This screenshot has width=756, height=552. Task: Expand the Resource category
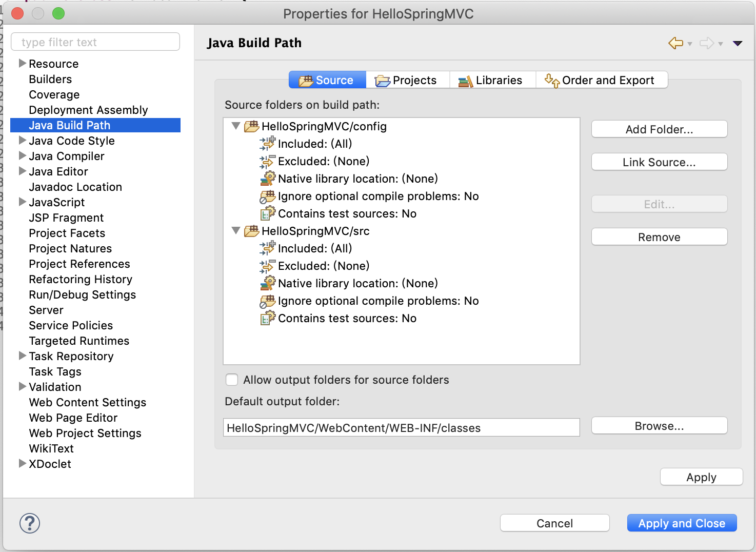[x=23, y=63]
